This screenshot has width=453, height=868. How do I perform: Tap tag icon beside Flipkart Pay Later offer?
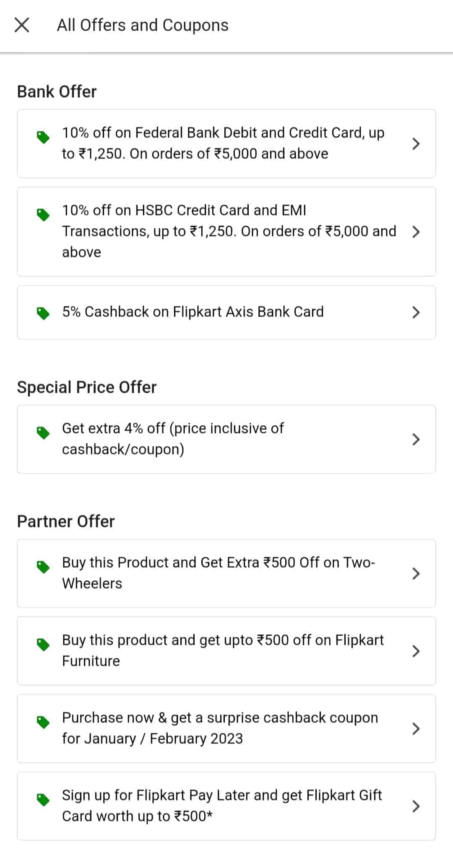click(43, 799)
